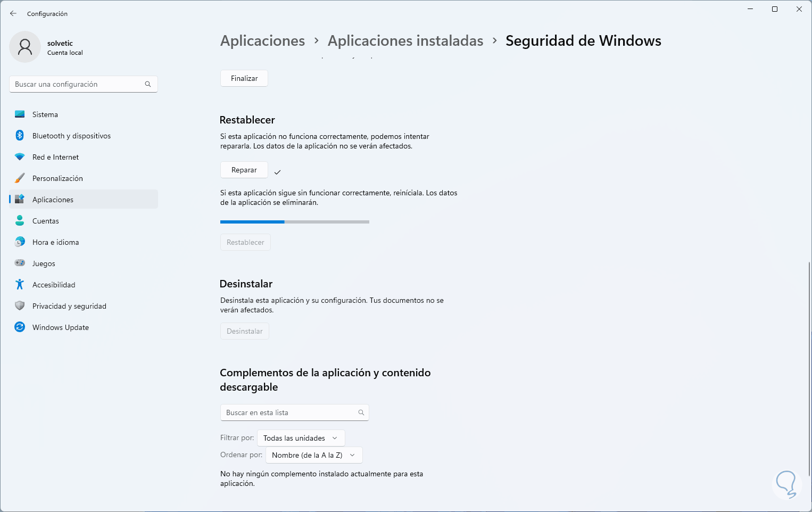The width and height of the screenshot is (812, 512).
Task: Click the magnifier icon in the add-ons search box
Action: [361, 412]
